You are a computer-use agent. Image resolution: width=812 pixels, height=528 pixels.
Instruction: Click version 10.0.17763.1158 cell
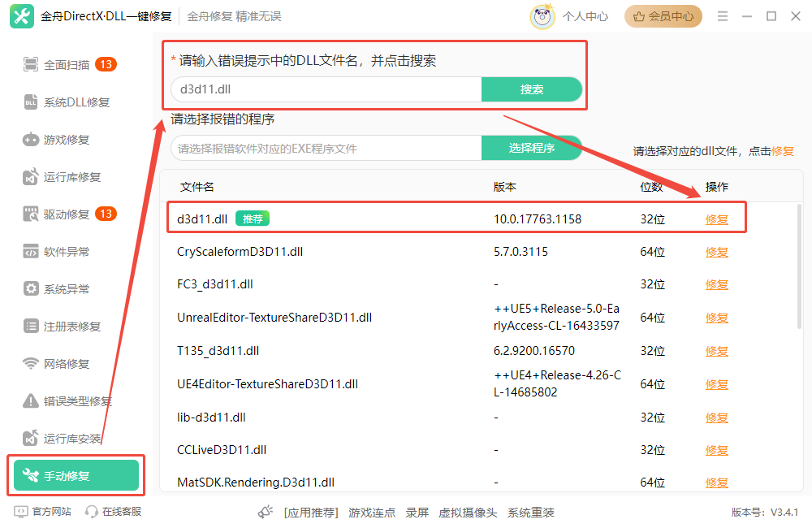click(538, 219)
